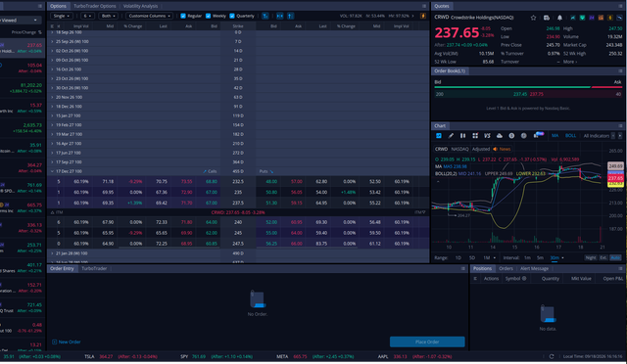Viewport: 627px width, 364px height.
Task: Open the Chart panel menu icon
Action: (x=620, y=126)
